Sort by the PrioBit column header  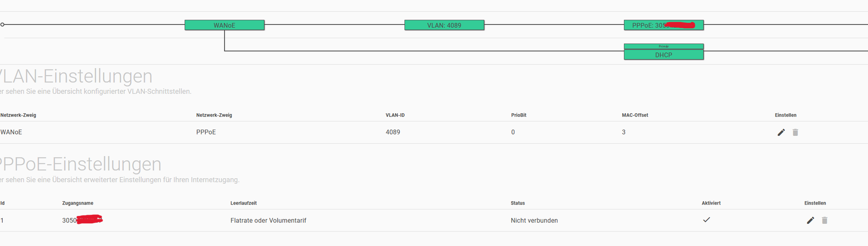point(519,115)
